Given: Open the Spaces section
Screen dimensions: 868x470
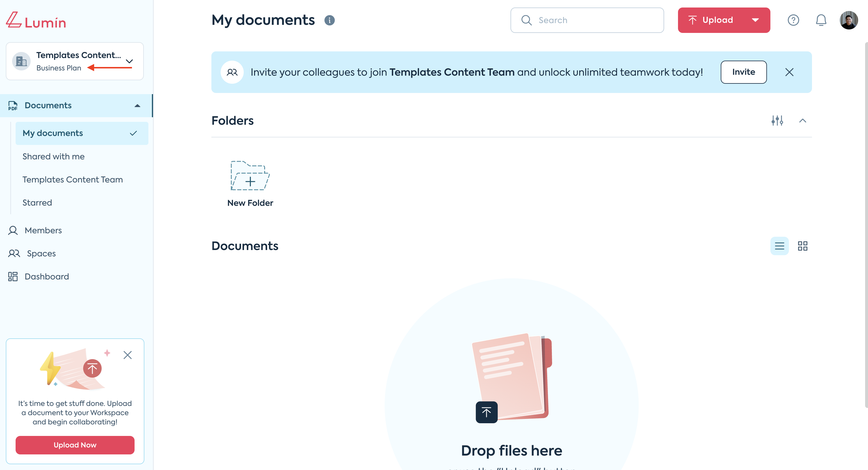Looking at the screenshot, I should pyautogui.click(x=41, y=253).
